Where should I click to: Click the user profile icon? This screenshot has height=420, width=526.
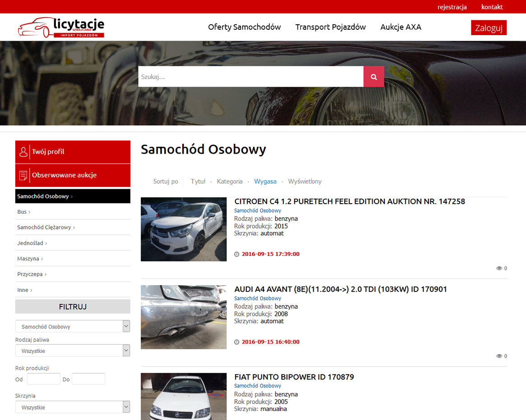pyautogui.click(x=23, y=152)
